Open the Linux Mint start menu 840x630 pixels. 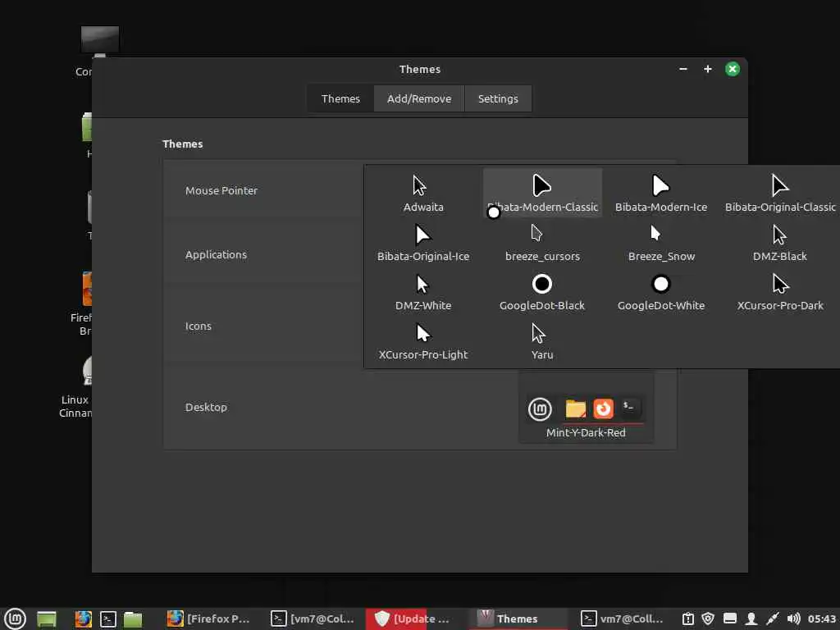15,619
